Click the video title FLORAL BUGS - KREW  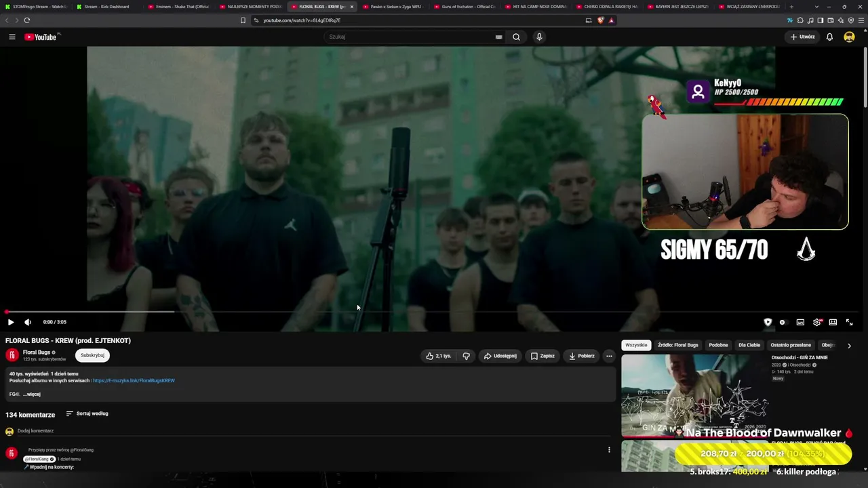(68, 340)
